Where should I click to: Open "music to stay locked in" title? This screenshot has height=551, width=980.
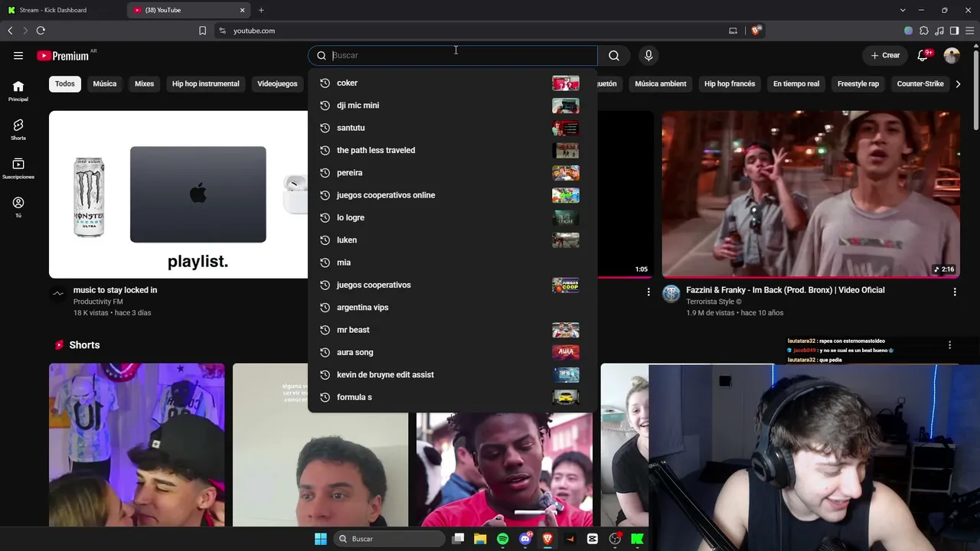(x=115, y=290)
